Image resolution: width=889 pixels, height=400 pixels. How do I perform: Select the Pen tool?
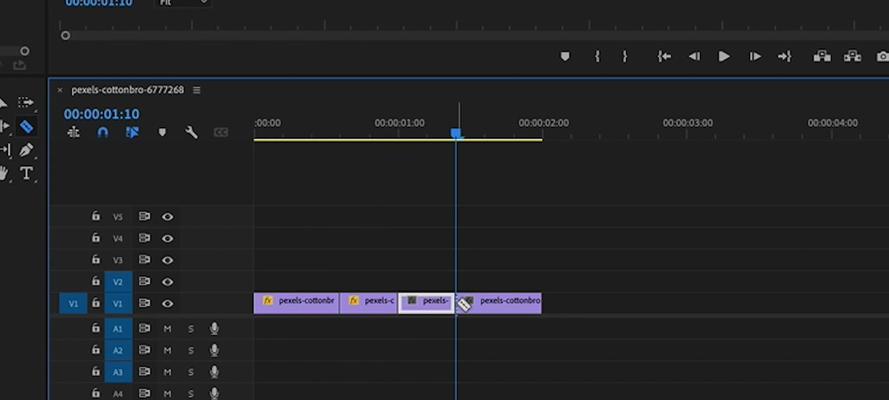tap(26, 150)
